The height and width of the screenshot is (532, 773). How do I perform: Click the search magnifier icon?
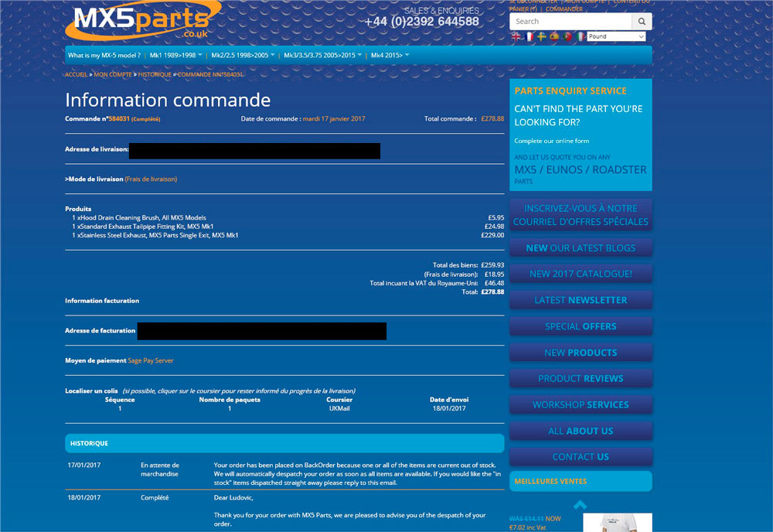(x=642, y=21)
